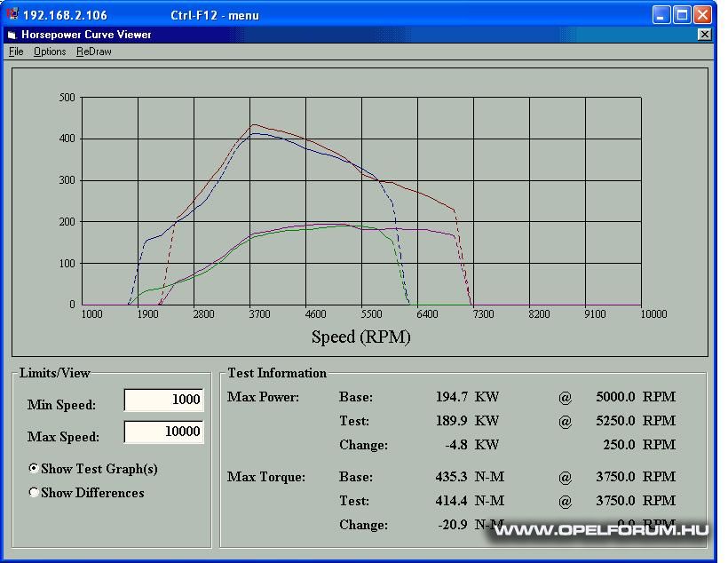
Task: Click the ReDraw menu item
Action: pos(94,52)
